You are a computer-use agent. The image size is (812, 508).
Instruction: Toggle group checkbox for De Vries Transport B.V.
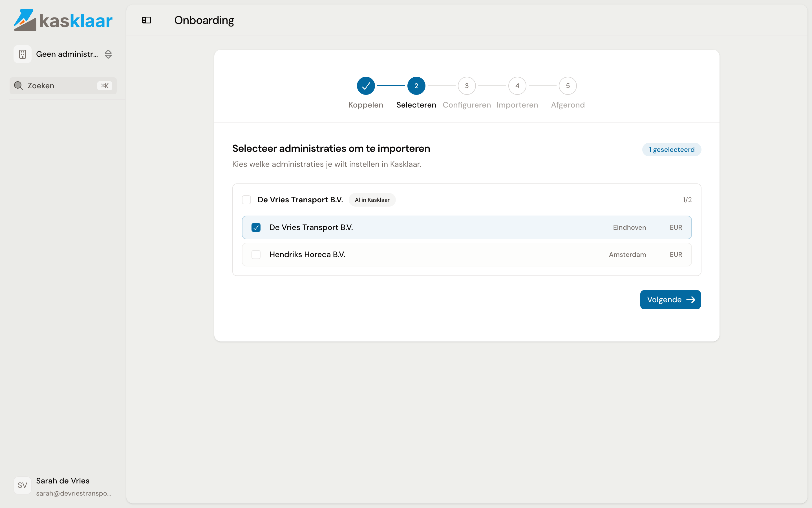pyautogui.click(x=246, y=200)
